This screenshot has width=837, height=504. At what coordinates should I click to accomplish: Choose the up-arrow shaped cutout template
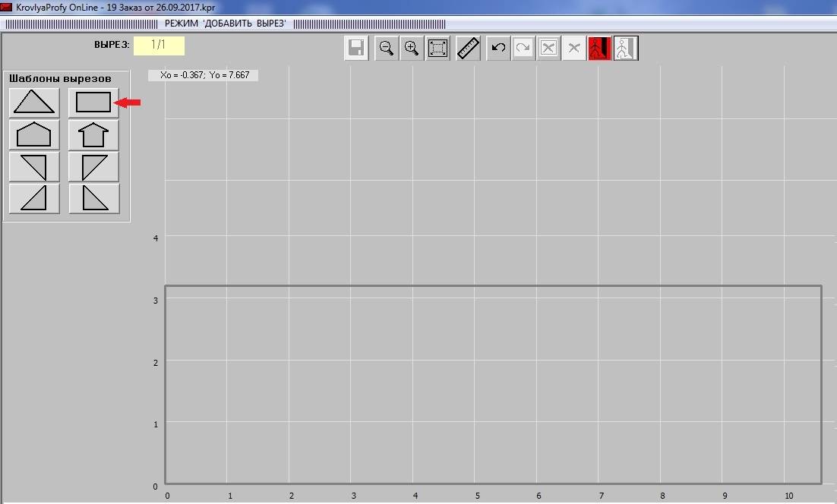pyautogui.click(x=93, y=135)
